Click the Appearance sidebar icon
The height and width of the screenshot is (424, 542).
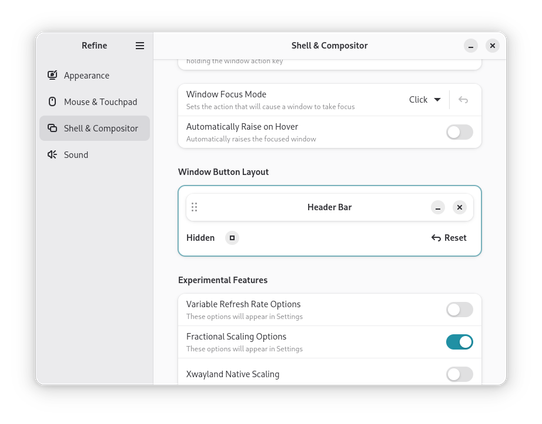(x=52, y=75)
